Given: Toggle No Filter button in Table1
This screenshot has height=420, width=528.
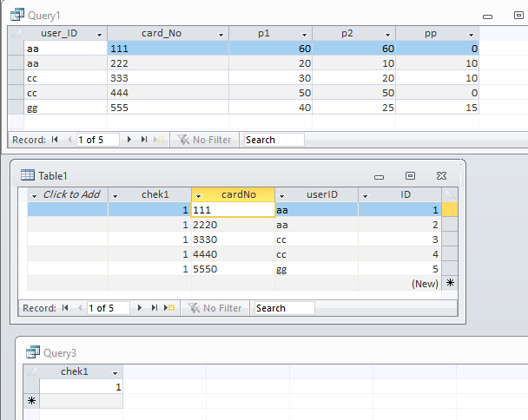Looking at the screenshot, I should coord(214,307).
